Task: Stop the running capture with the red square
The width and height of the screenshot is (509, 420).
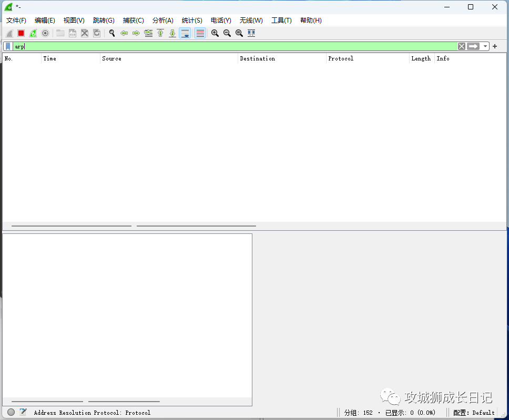Action: click(21, 33)
